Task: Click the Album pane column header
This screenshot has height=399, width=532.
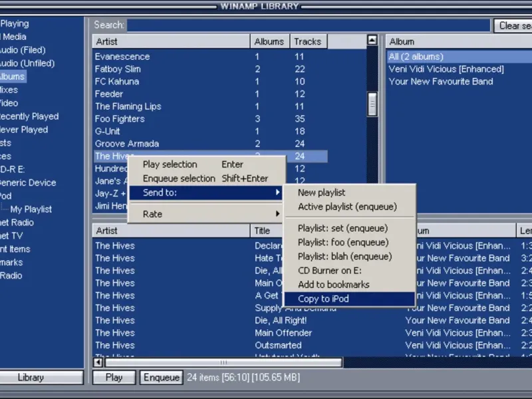Action: 459,41
